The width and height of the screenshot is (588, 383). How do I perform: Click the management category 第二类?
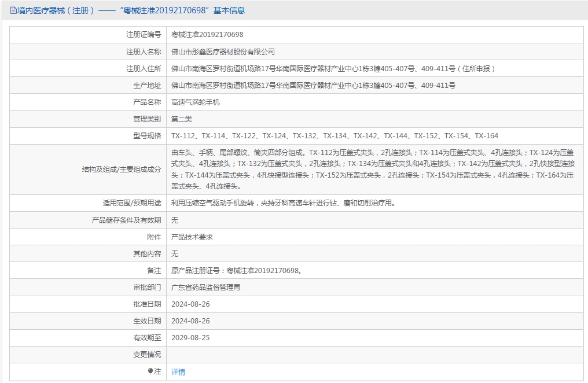click(182, 119)
